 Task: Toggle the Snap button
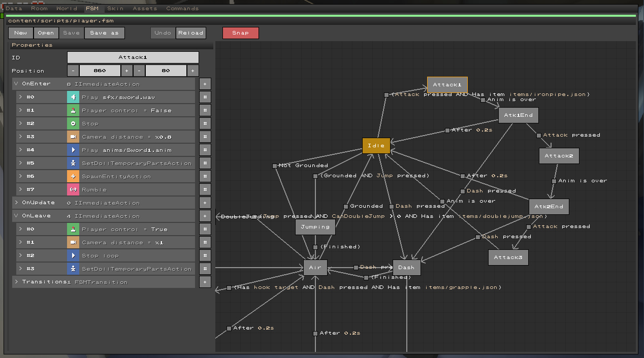point(241,33)
